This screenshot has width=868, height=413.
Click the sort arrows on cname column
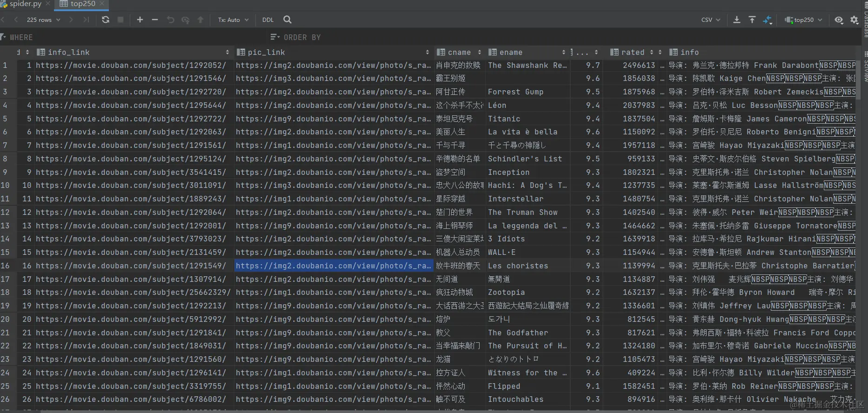click(480, 52)
